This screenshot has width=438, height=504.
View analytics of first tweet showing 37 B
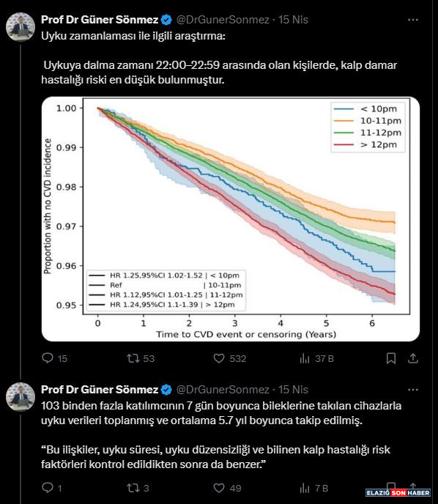point(304,358)
